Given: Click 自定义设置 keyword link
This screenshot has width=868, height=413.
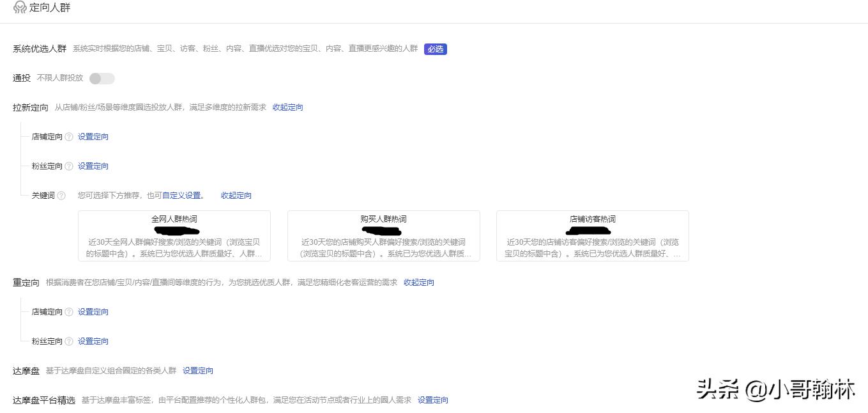Looking at the screenshot, I should [x=181, y=196].
